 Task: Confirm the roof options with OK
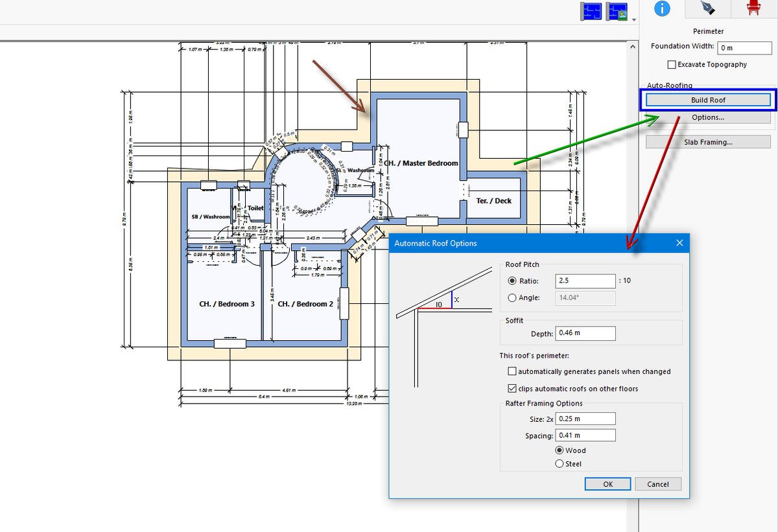tap(607, 484)
